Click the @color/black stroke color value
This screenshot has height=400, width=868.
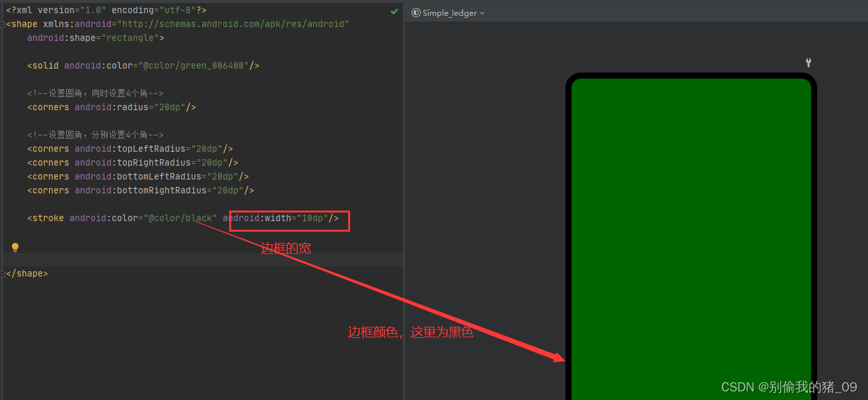coord(180,218)
